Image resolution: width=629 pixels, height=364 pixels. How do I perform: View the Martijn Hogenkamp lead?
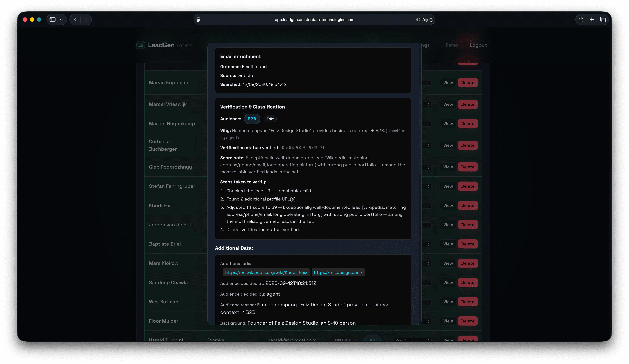tap(448, 124)
